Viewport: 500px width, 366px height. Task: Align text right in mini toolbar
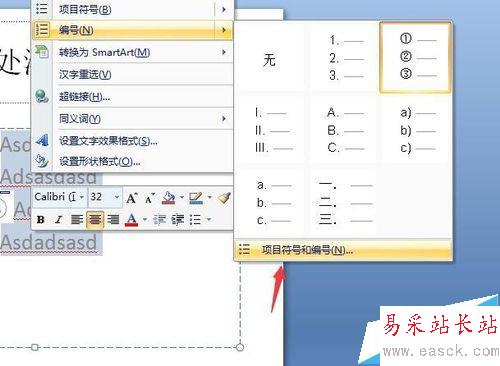[x=113, y=220]
